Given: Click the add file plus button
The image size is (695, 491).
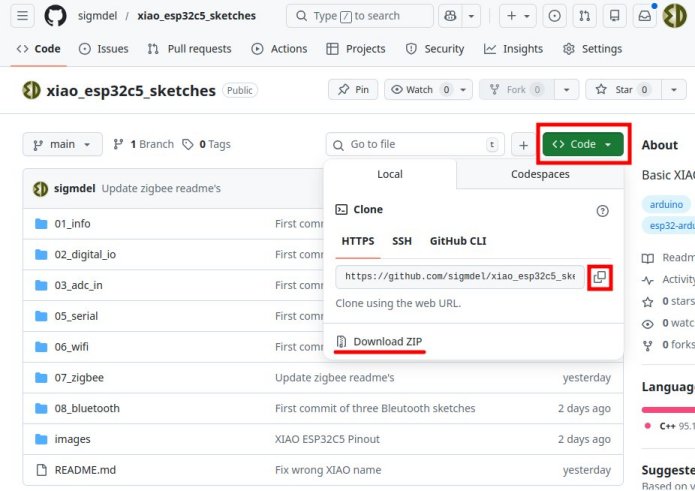Looking at the screenshot, I should (523, 145).
